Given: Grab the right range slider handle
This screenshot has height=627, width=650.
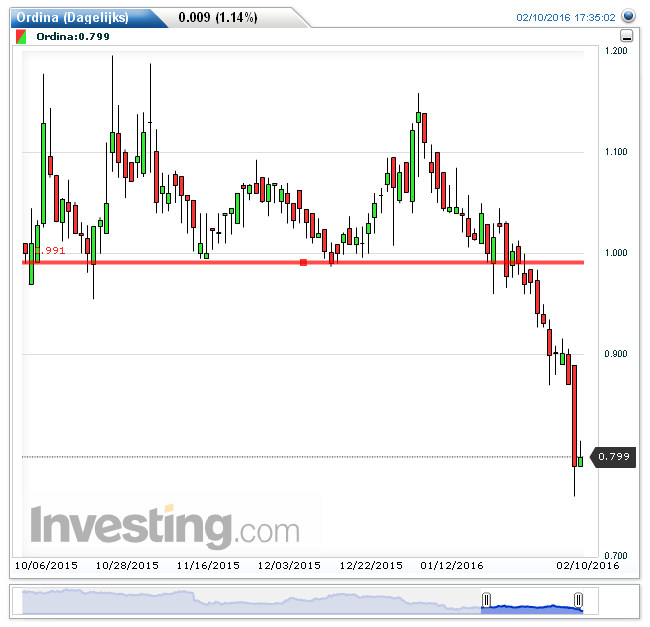Looking at the screenshot, I should coord(578,600).
